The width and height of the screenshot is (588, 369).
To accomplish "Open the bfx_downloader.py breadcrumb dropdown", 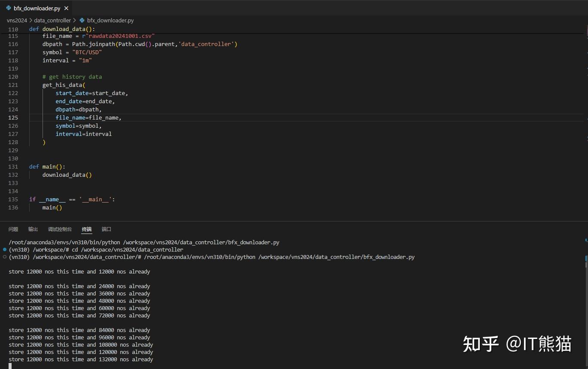I will click(x=110, y=20).
